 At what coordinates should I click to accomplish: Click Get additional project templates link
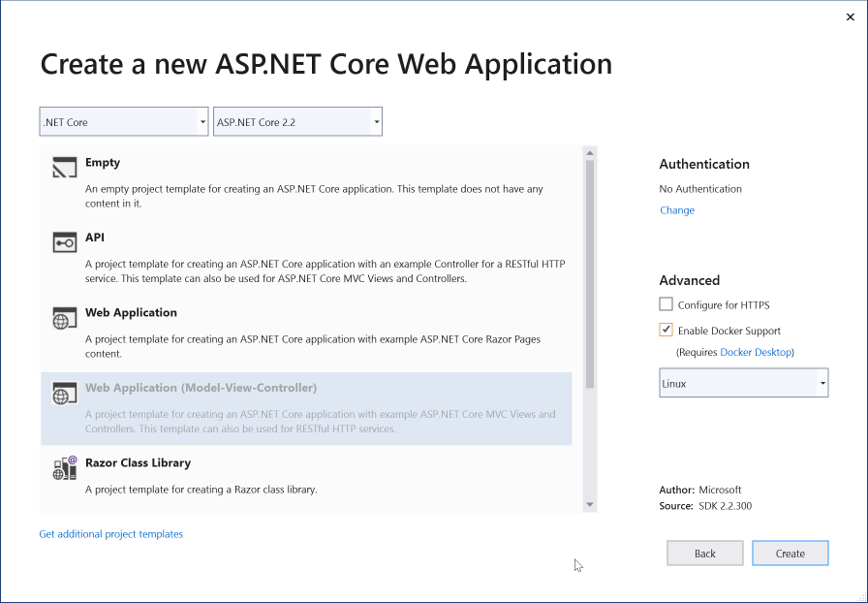110,534
